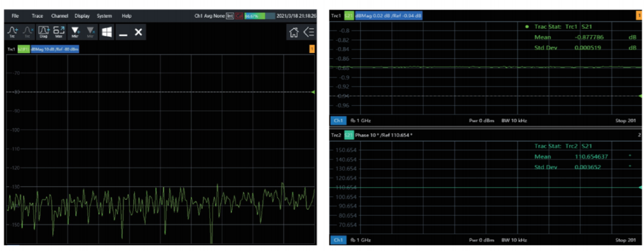Screen dimensions: 644x251
Task: Select the dBMag 10 dB trace label
Action: 55,49
